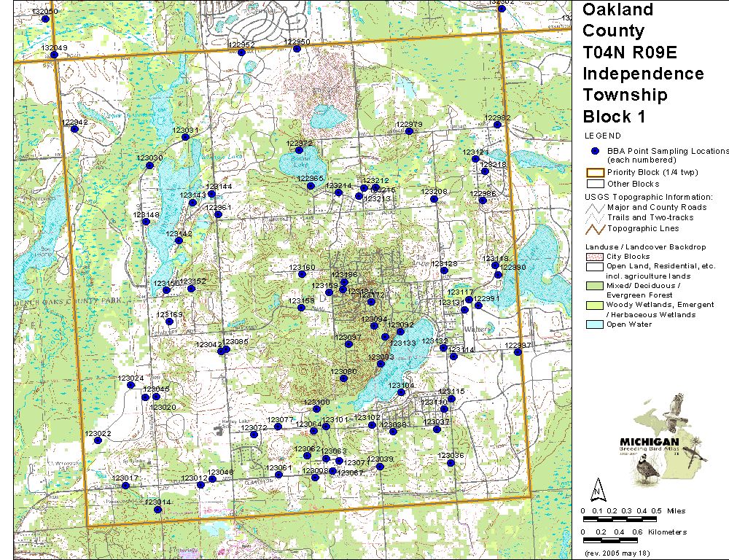
Task: Select the Major and County Roads symbol
Action: point(596,208)
